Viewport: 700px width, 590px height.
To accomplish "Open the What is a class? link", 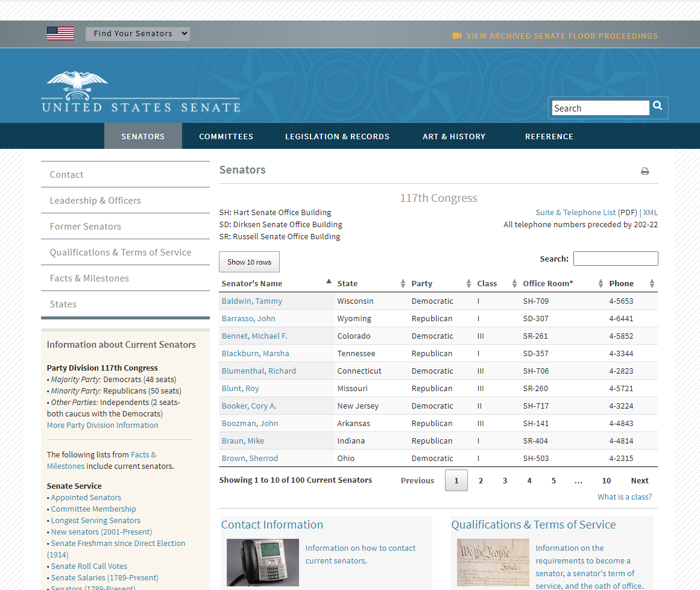I will pyautogui.click(x=625, y=497).
